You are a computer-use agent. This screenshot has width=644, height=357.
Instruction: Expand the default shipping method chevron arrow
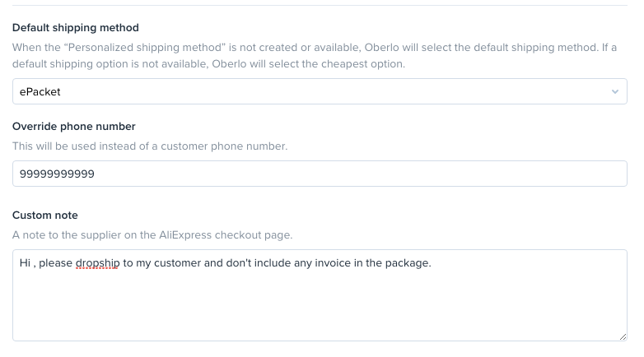coord(614,92)
